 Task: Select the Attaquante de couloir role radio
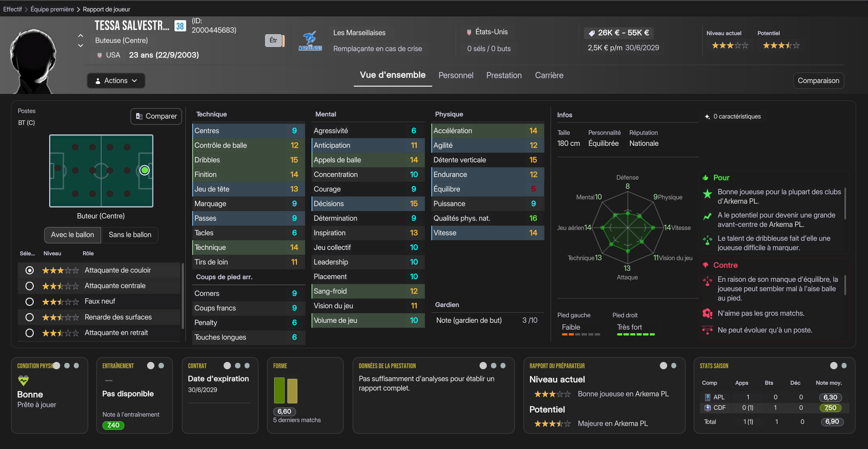click(30, 270)
